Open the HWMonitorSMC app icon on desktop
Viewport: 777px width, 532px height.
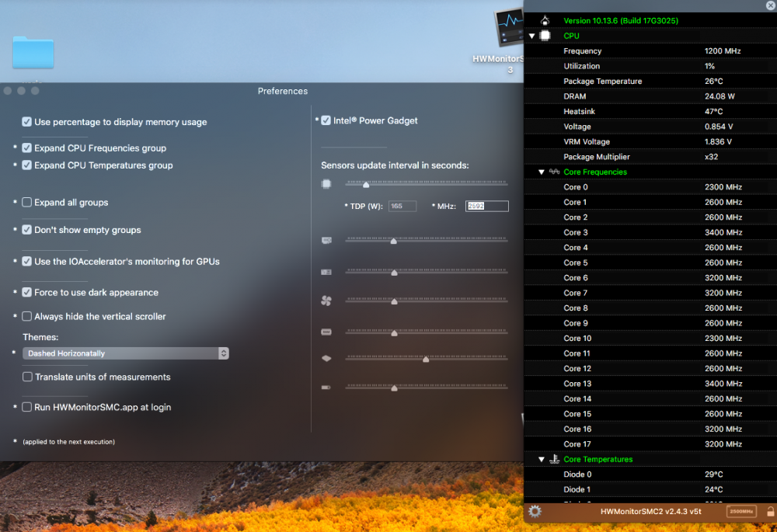508,29
